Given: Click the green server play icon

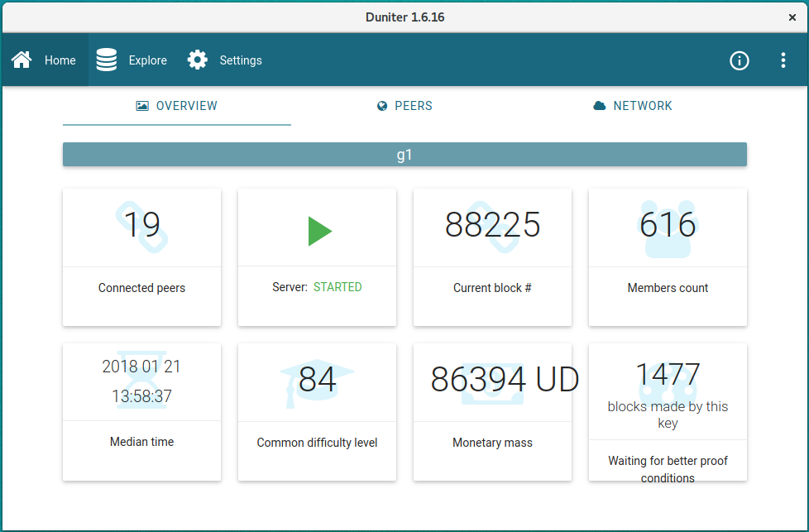Looking at the screenshot, I should click(320, 231).
